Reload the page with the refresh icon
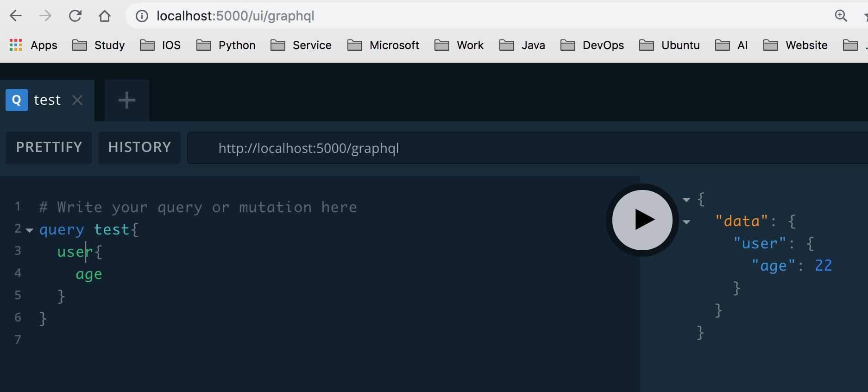This screenshot has width=868, height=392. (x=75, y=16)
